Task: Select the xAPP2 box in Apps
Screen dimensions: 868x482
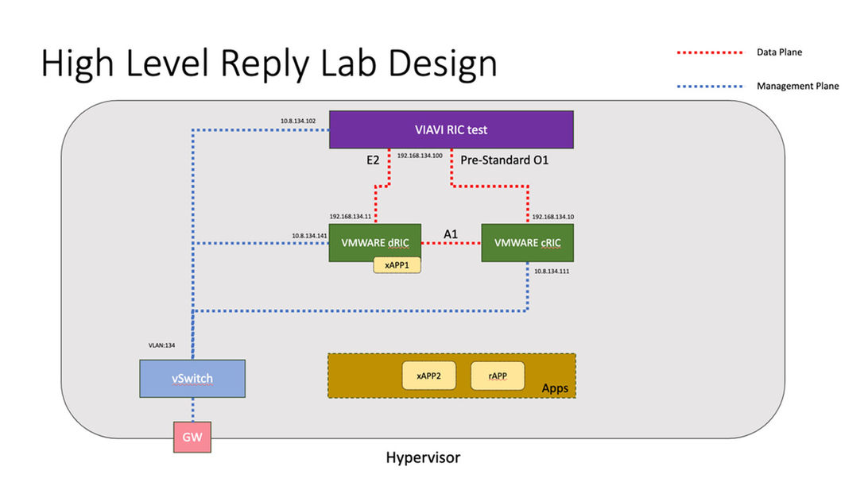Action: coord(428,376)
